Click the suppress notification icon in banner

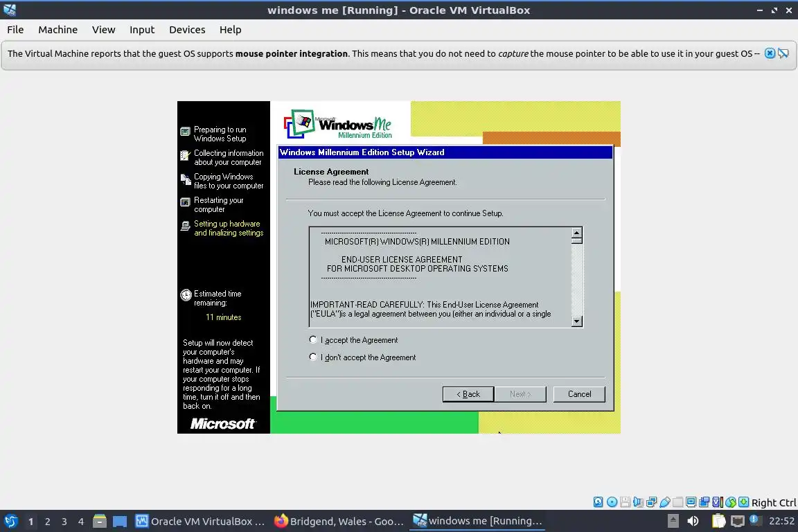point(783,53)
